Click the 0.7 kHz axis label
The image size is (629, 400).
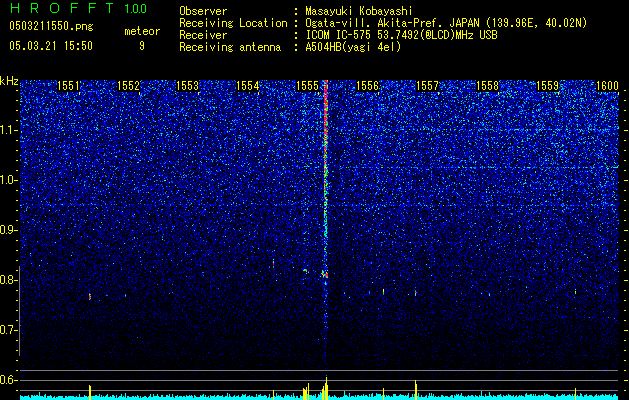[9, 330]
